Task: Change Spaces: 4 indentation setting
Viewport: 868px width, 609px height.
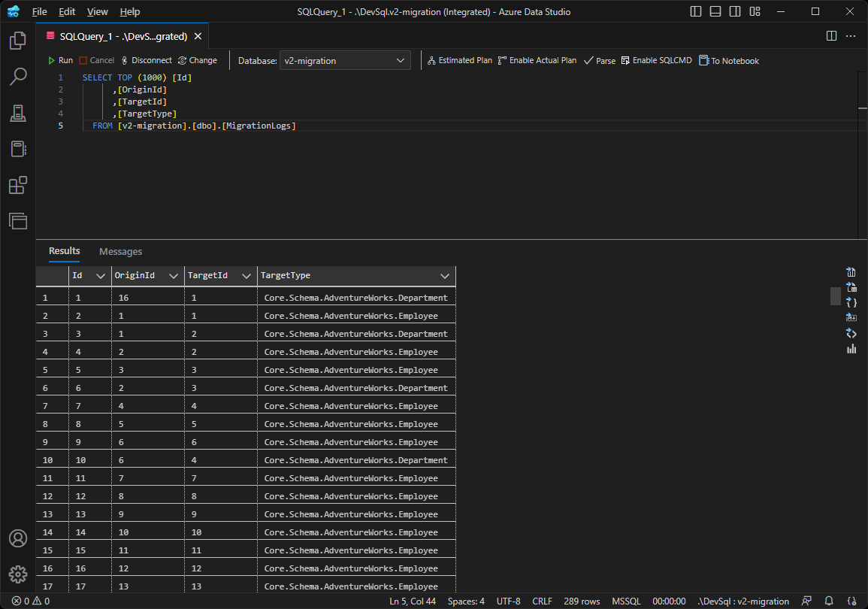Action: (x=466, y=601)
